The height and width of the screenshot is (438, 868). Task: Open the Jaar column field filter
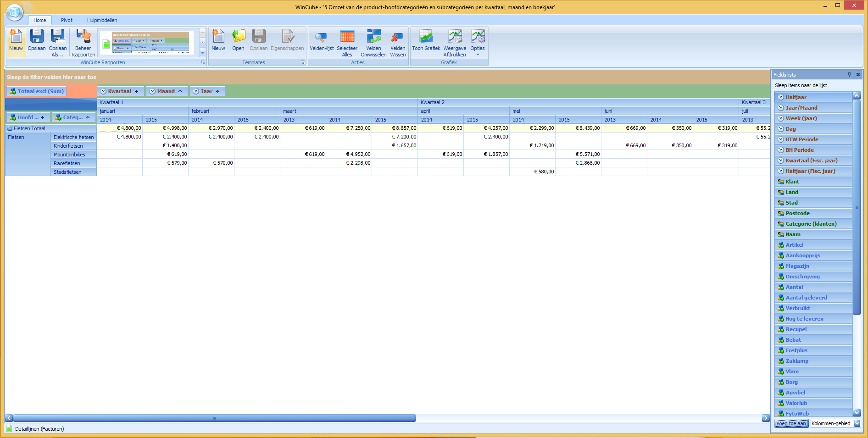pos(196,91)
